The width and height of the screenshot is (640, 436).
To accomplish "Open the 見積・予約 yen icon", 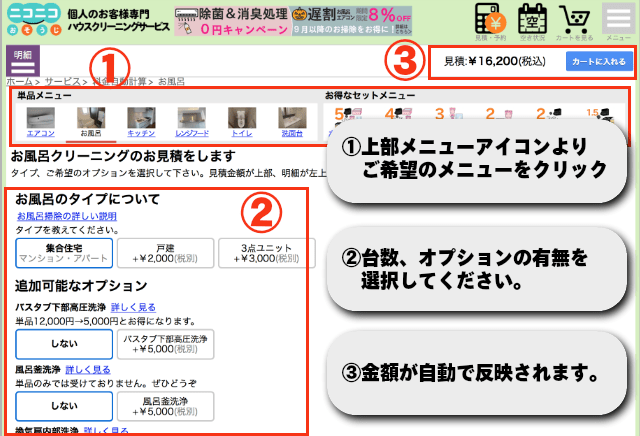I will click(x=488, y=20).
